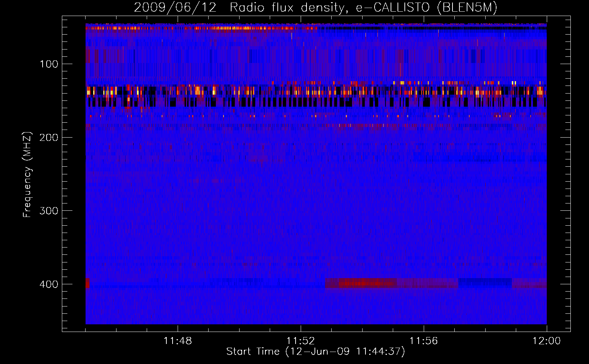Click the "11:48" time tick label
Image resolution: width=589 pixels, height=364 pixels.
point(178,341)
